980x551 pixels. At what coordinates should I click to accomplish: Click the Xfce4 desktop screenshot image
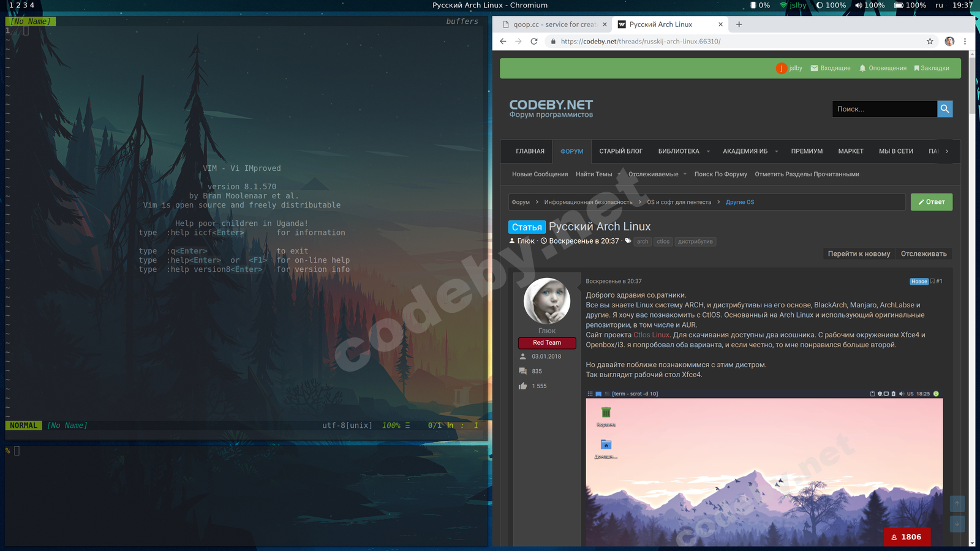click(764, 468)
